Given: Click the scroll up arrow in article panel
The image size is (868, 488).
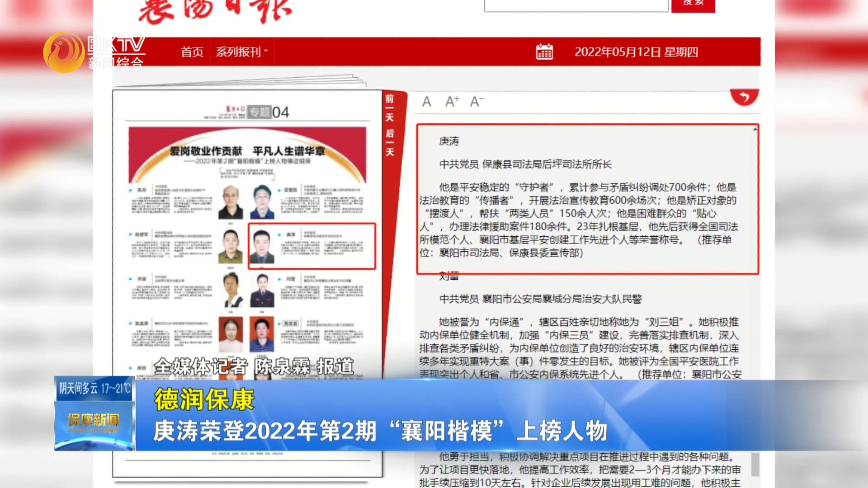Looking at the screenshot, I should (755, 130).
